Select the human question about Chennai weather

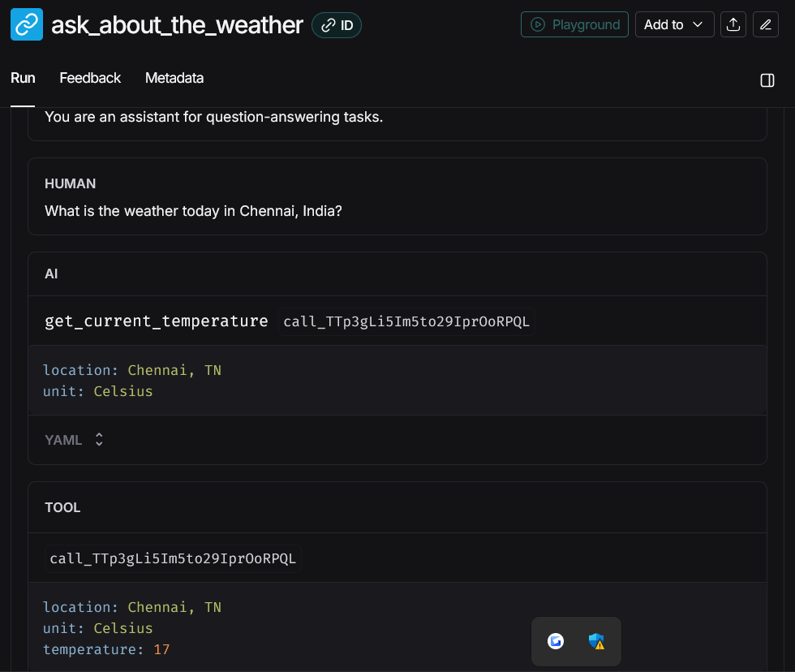193,211
